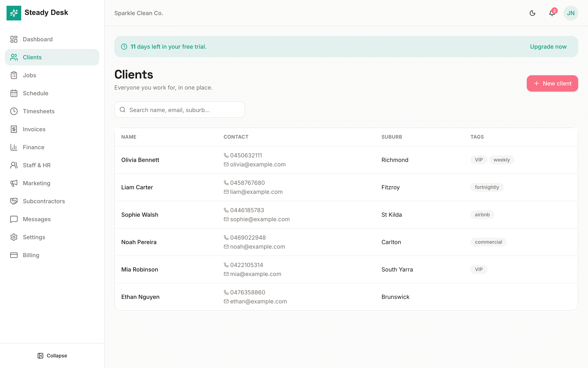Click VIP tag on Mia Robinson row

coord(479,269)
